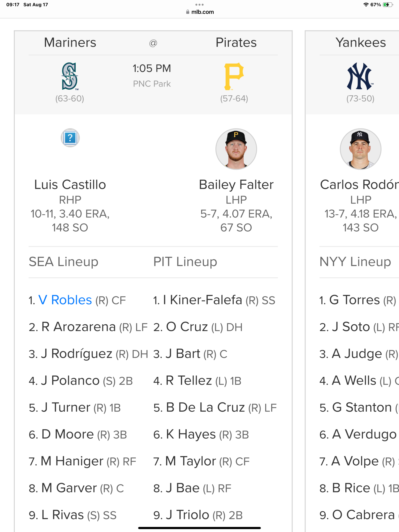Tap the lock icon beside mlb.com
Image resolution: width=399 pixels, height=532 pixels.
coord(188,12)
